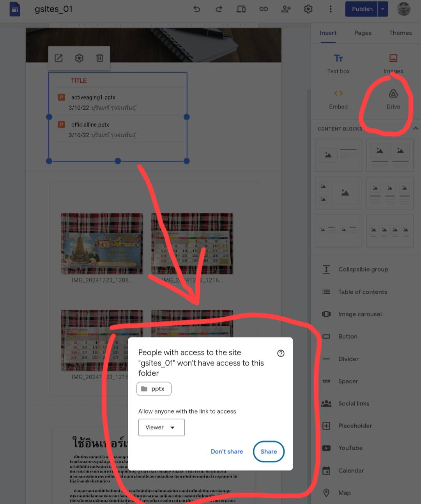Click the Redo arrow icon
Viewport: 421px width, 504px height.
coord(219,9)
